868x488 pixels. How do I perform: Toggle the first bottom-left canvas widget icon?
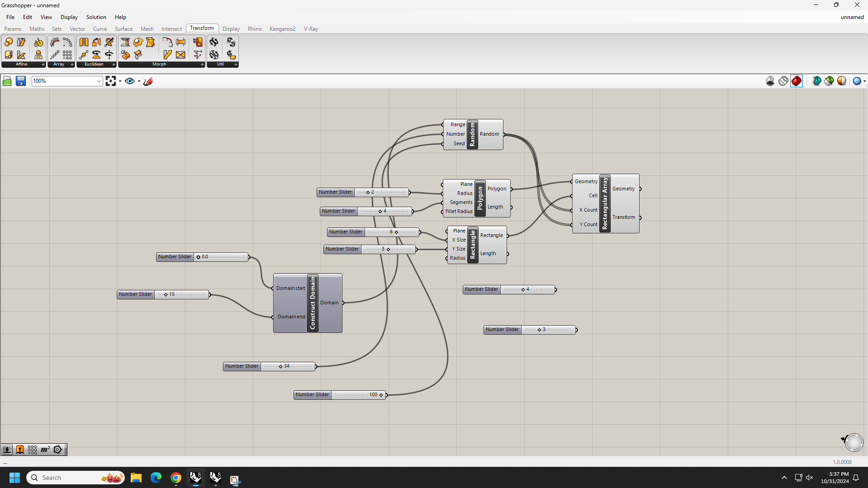point(7,449)
